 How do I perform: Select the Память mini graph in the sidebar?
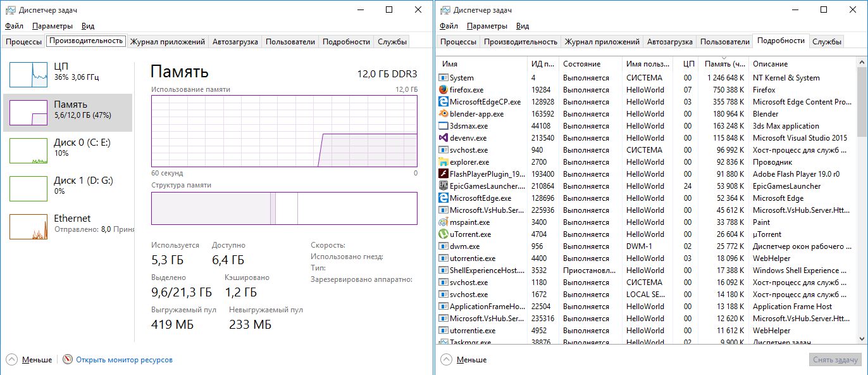tap(28, 113)
